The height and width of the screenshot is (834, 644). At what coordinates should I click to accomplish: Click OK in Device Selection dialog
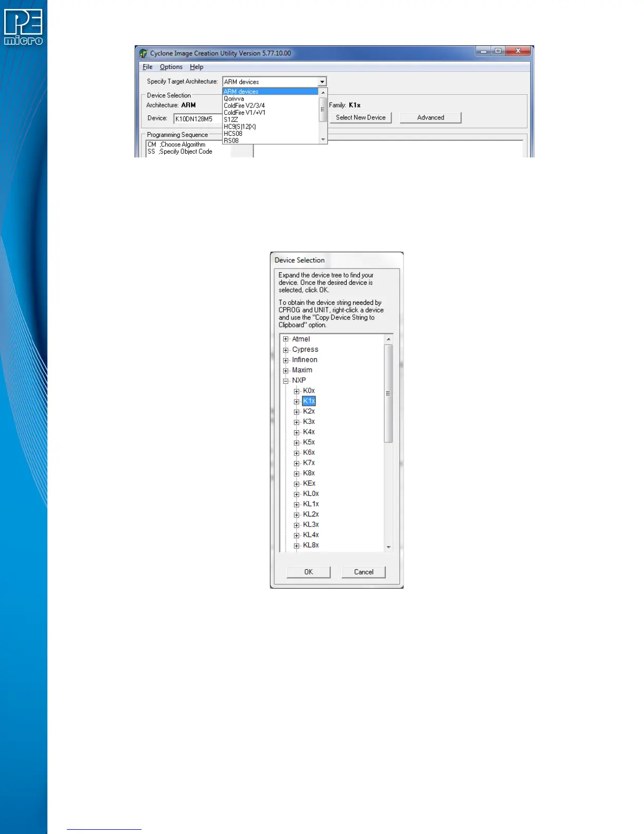[308, 572]
